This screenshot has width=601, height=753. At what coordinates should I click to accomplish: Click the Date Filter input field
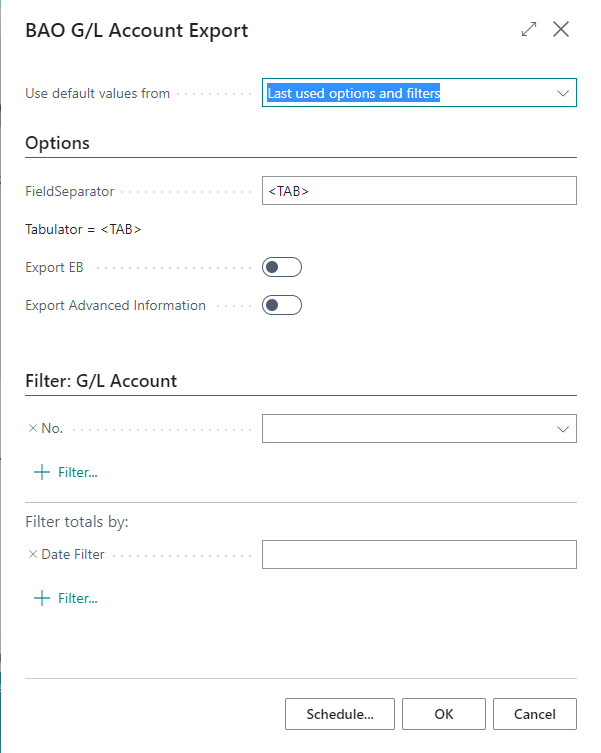click(x=419, y=555)
